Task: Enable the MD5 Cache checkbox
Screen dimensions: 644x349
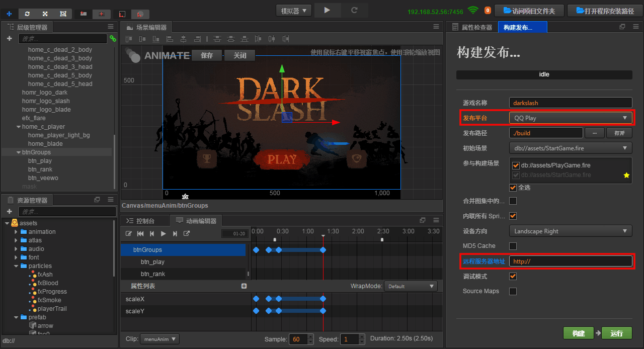Action: click(513, 246)
